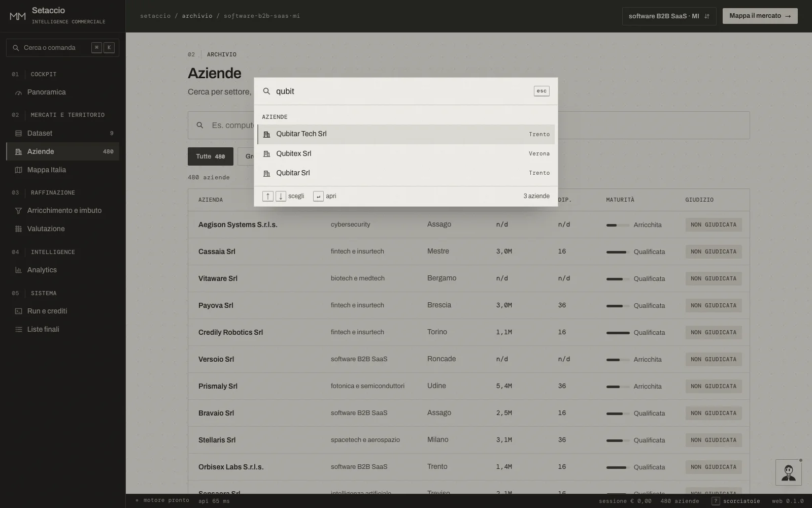Click the GIUDIZIO column header

pyautogui.click(x=699, y=200)
